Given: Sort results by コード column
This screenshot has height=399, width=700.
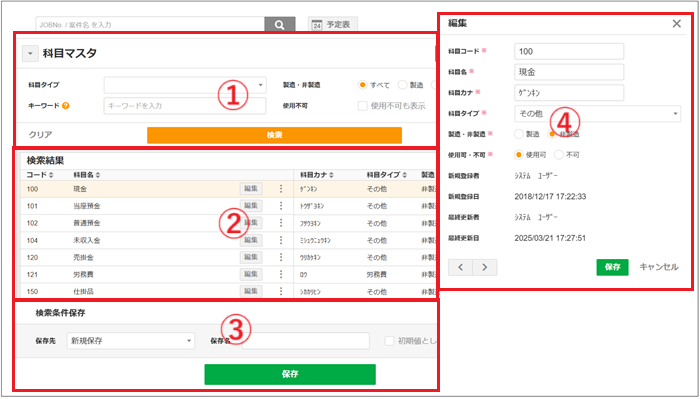Looking at the screenshot, I should point(40,175).
